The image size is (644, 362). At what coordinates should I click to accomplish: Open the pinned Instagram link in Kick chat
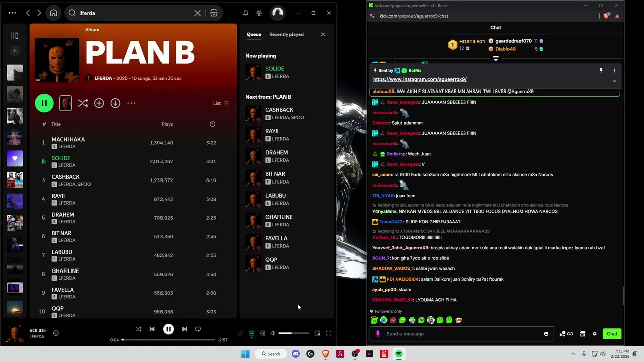pos(420,79)
